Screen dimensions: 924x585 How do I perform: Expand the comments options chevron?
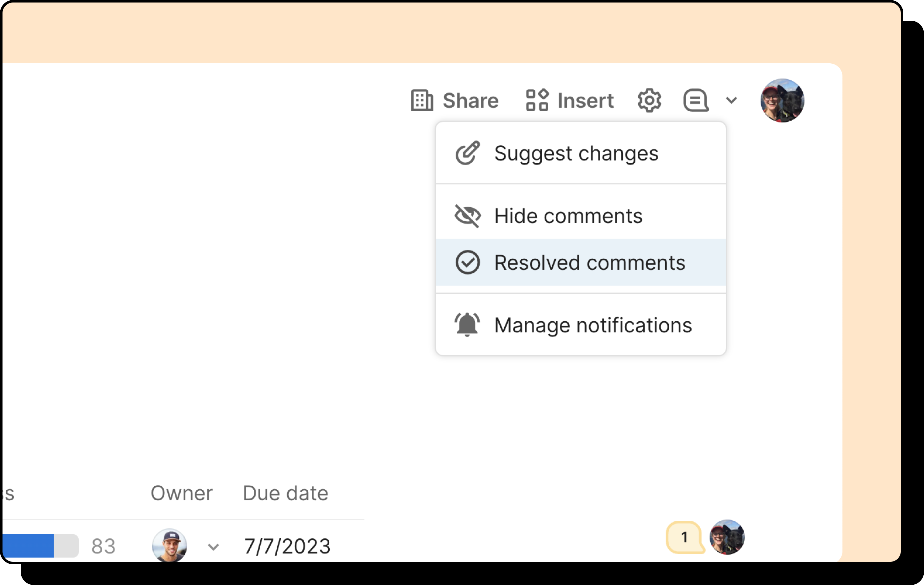[731, 101]
